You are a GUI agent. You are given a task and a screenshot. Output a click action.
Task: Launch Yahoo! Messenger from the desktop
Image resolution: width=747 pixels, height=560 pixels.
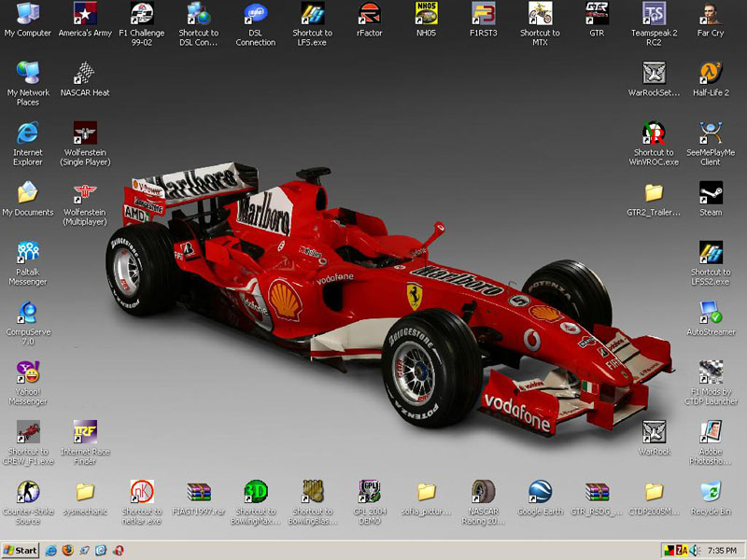click(28, 383)
